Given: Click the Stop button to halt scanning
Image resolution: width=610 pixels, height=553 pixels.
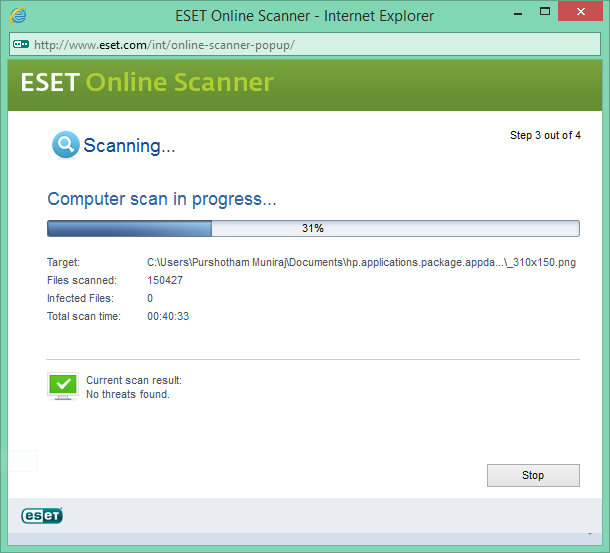Looking at the screenshot, I should (x=533, y=475).
